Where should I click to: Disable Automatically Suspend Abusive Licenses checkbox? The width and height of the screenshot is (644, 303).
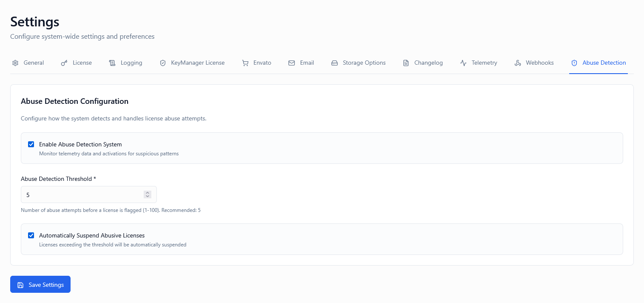click(31, 235)
